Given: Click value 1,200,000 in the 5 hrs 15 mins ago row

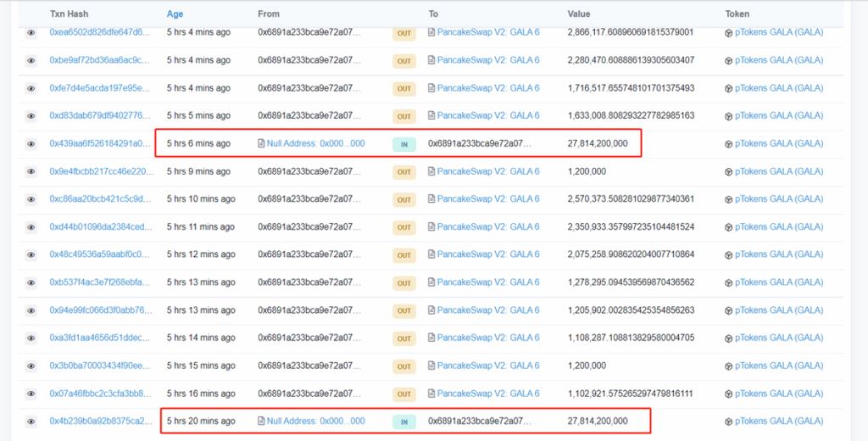Looking at the screenshot, I should (x=587, y=366).
